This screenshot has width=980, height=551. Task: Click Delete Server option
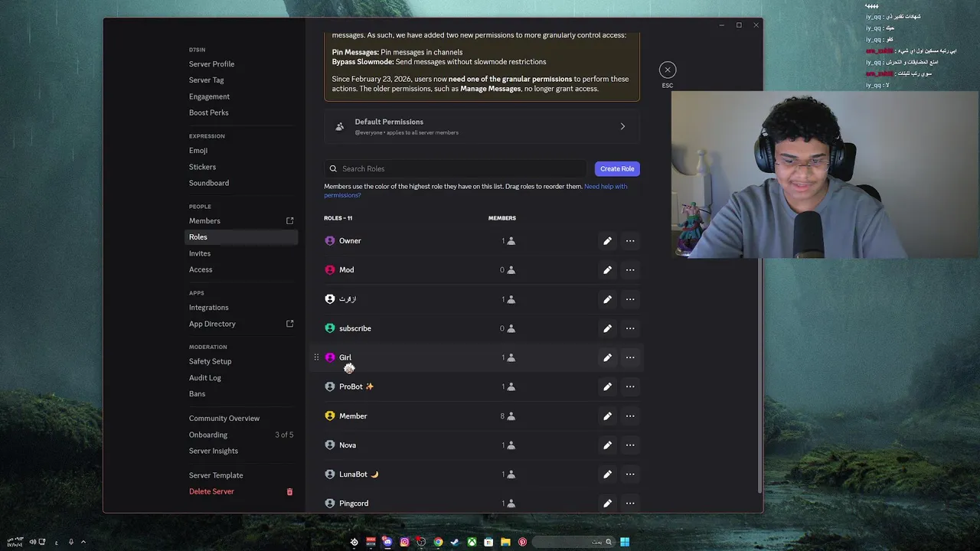pyautogui.click(x=211, y=491)
